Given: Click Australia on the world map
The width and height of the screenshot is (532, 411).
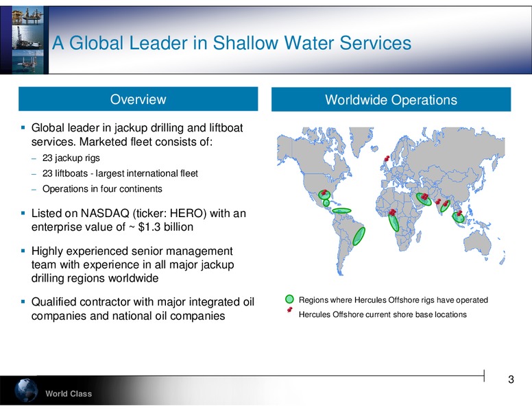Looking at the screenshot, I should point(478,242).
